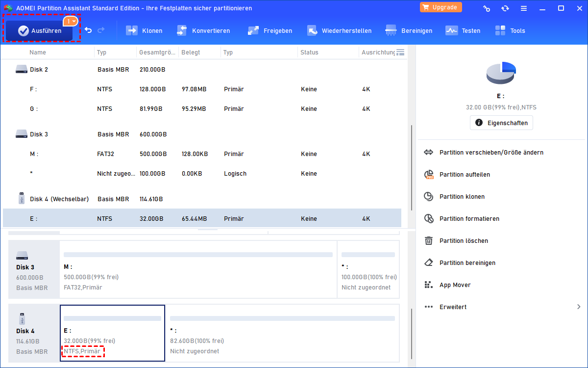Click the Ausrichtung column header

coord(378,52)
